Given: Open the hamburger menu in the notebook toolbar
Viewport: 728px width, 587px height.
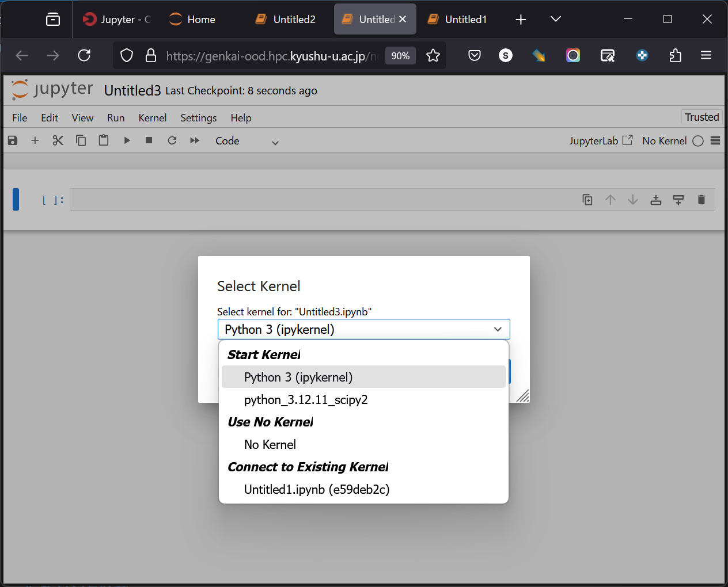Looking at the screenshot, I should [x=715, y=140].
